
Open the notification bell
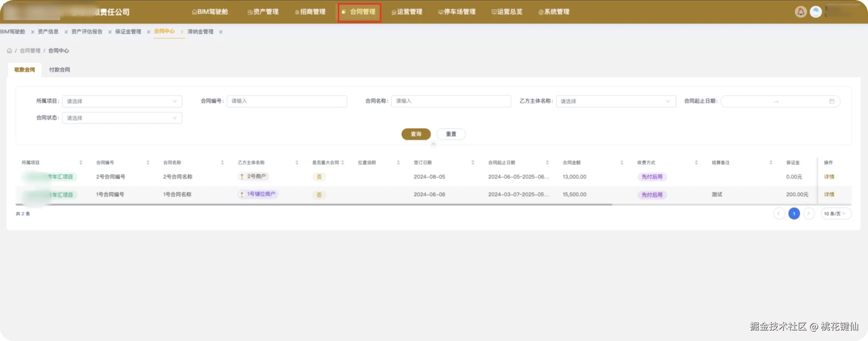pos(801,12)
